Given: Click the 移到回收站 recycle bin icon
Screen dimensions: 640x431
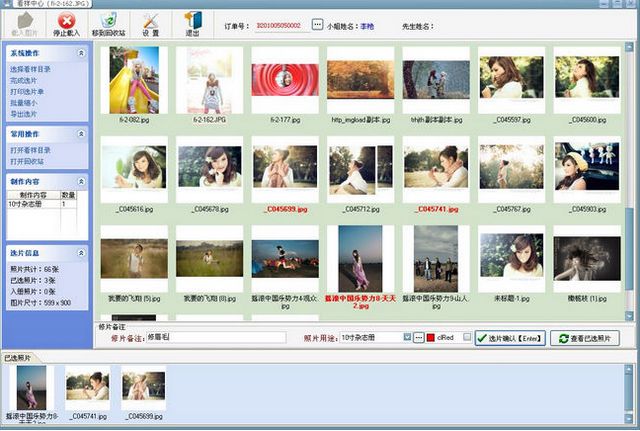Looking at the screenshot, I should [109, 20].
